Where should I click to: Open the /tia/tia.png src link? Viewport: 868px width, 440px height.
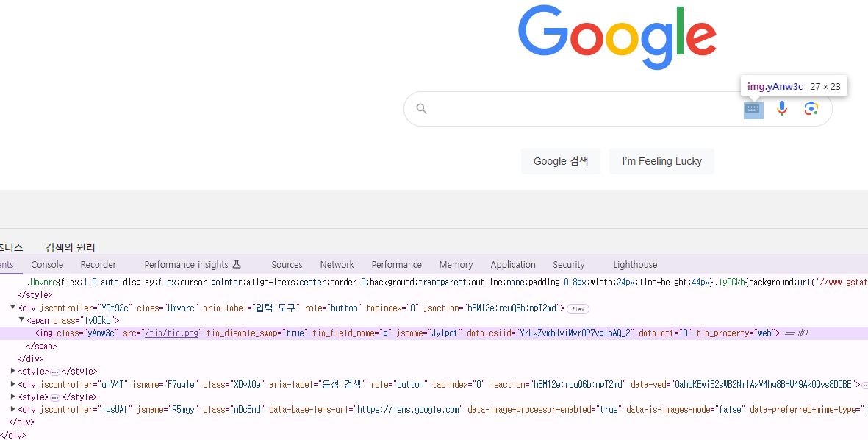171,333
